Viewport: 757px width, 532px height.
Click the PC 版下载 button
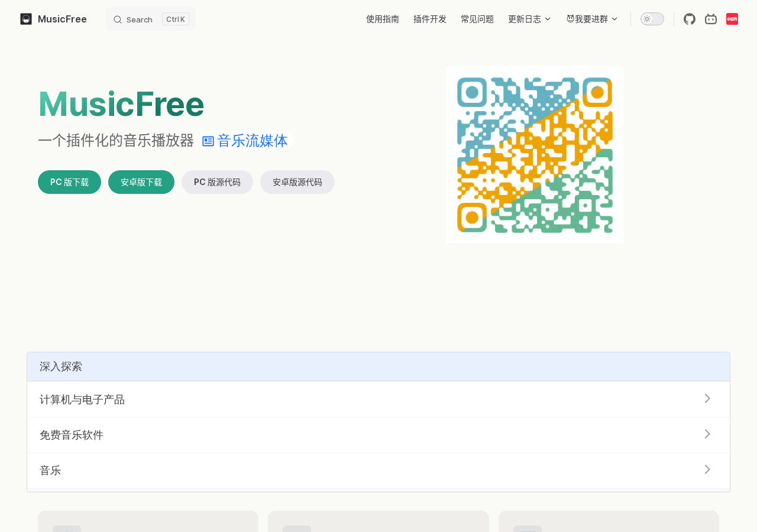(x=69, y=182)
